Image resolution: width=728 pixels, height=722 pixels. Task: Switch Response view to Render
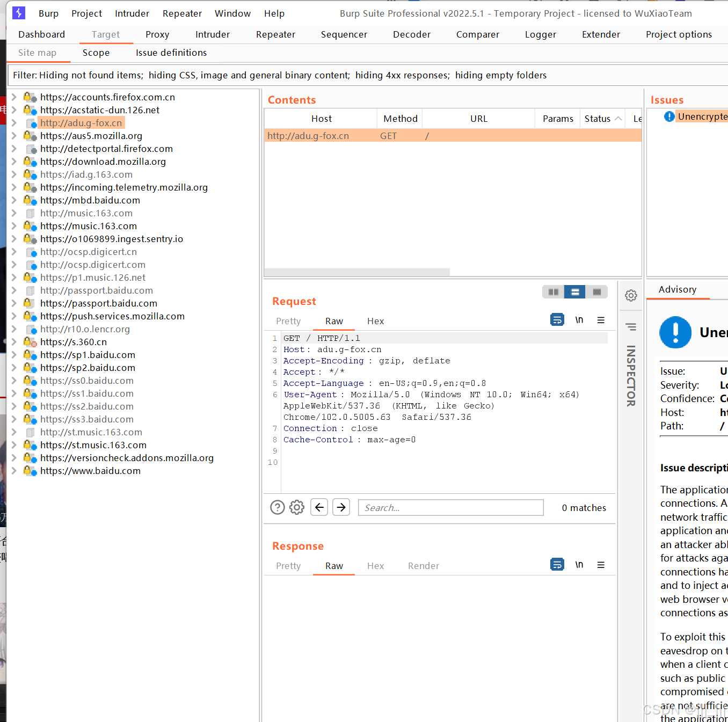point(424,566)
